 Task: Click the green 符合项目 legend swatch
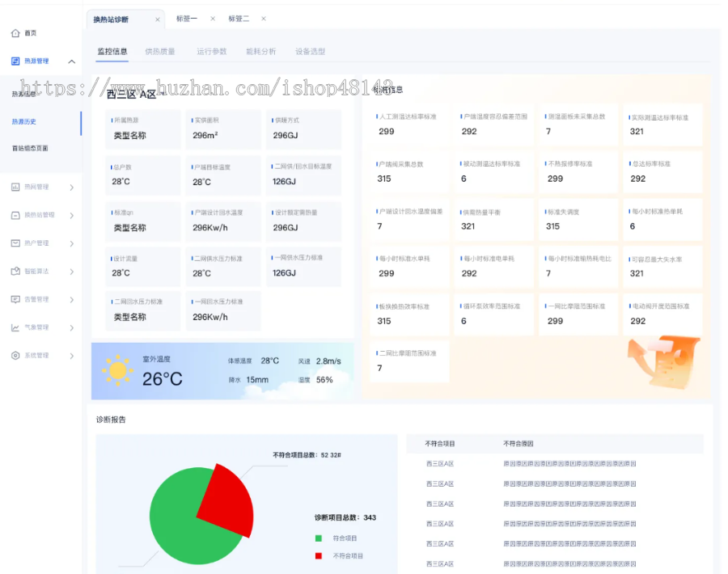tap(319, 538)
